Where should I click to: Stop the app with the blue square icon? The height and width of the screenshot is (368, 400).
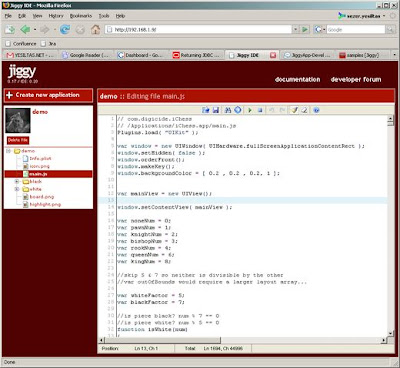click(260, 110)
